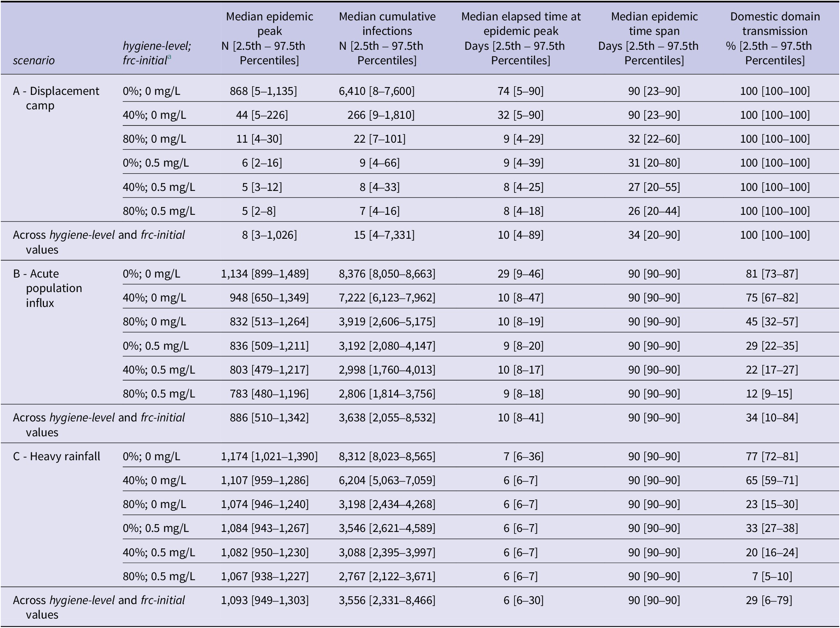Select the cell '29 [6–79]' in last row
This screenshot has height=628, width=840.
[x=769, y=600]
